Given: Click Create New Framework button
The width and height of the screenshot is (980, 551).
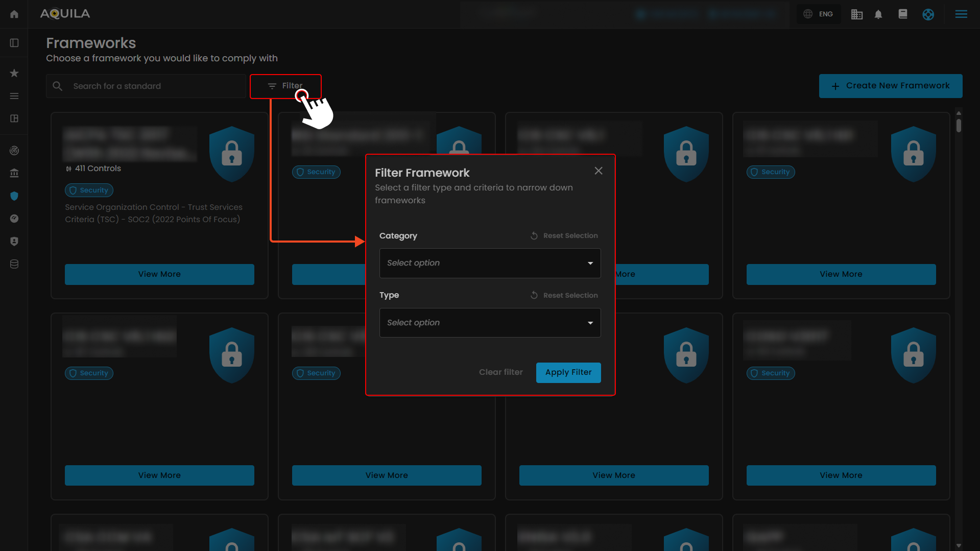Looking at the screenshot, I should 890,86.
